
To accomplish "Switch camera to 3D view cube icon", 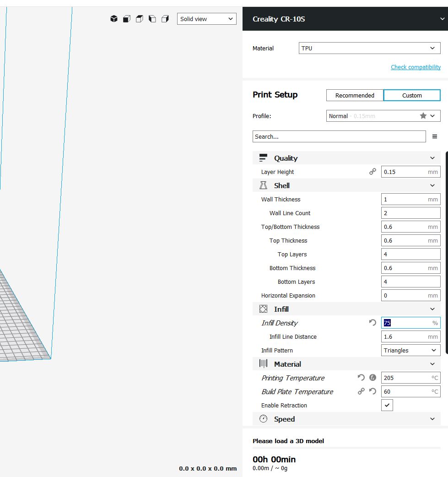I will [114, 19].
